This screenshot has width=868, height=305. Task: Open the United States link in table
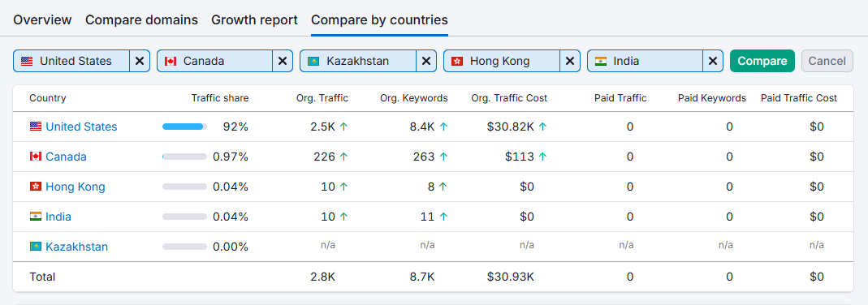pos(81,127)
